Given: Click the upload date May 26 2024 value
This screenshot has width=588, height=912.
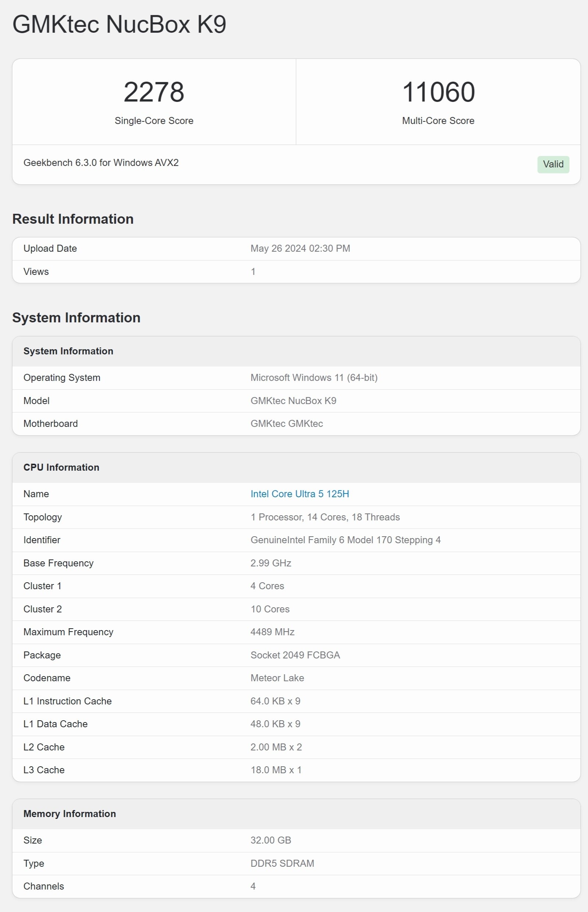Looking at the screenshot, I should (x=300, y=248).
